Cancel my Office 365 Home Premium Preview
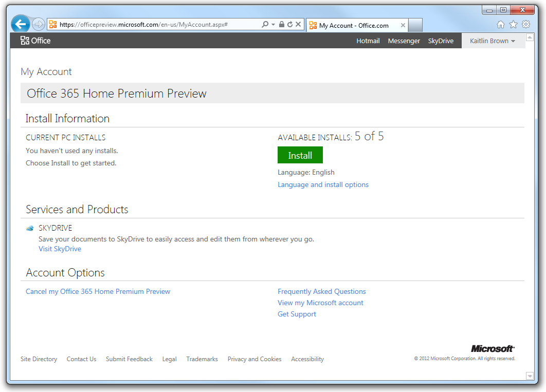The image size is (546, 392). pos(98,291)
